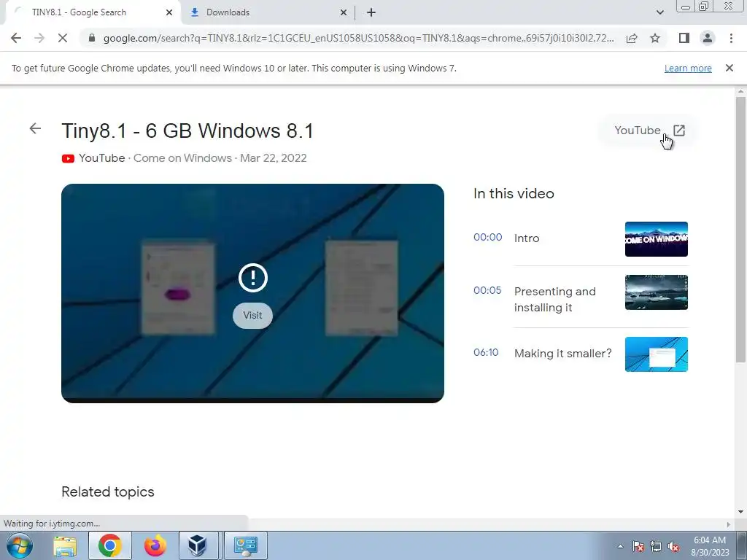Click the address bar URL
Screen dimensions: 747x560
358,38
